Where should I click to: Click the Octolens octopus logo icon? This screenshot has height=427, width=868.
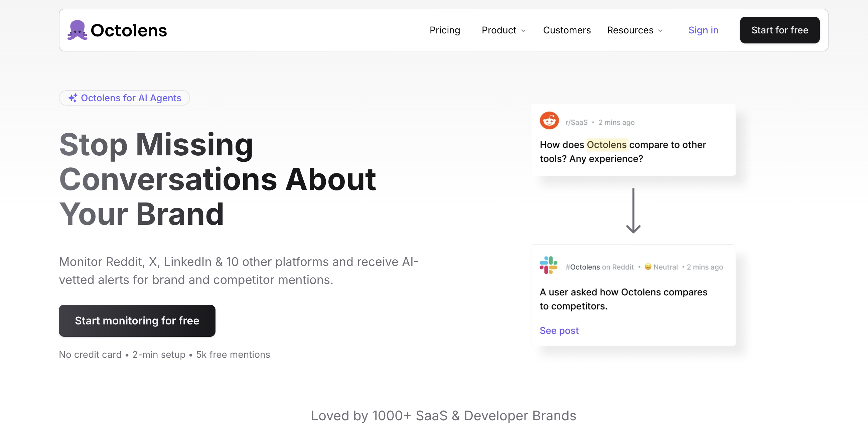pyautogui.click(x=77, y=30)
